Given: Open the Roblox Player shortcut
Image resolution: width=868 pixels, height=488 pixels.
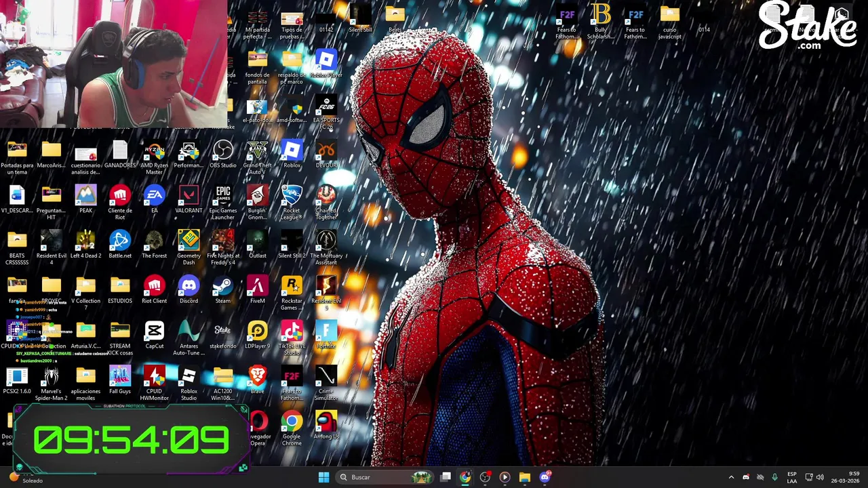Looking at the screenshot, I should [326, 64].
